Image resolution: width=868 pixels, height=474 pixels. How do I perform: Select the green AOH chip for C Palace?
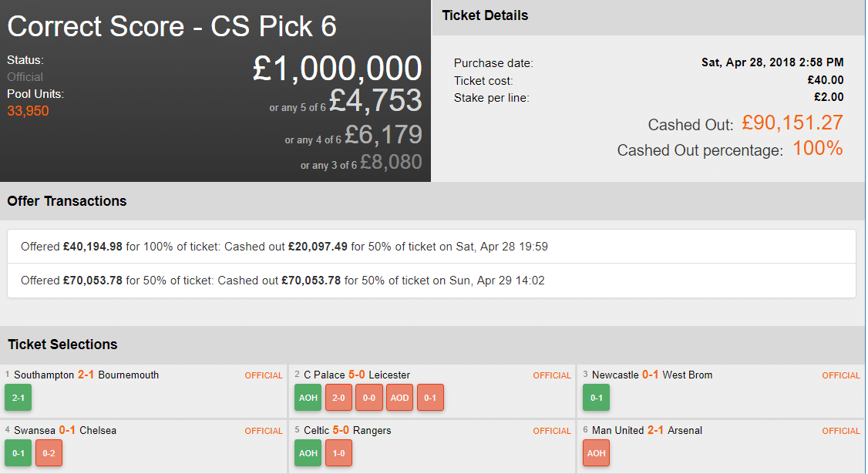(308, 398)
